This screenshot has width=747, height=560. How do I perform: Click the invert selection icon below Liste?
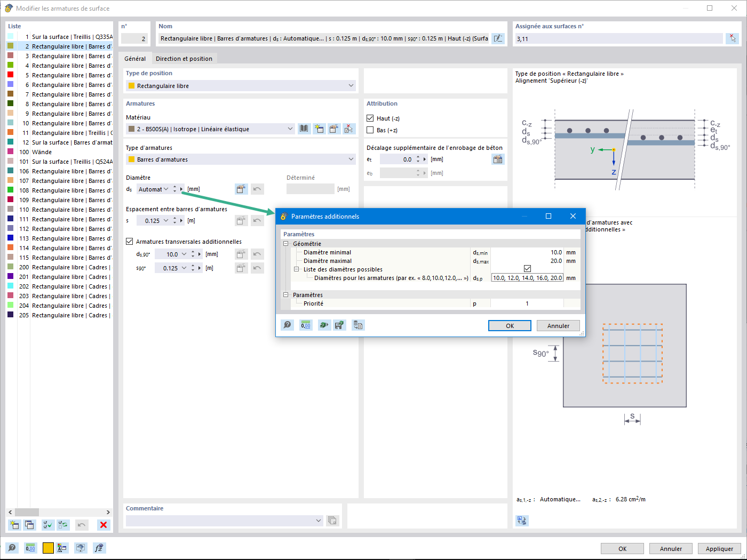pos(63,525)
